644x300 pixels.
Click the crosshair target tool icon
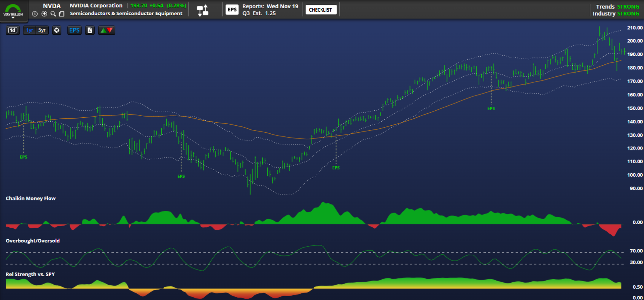[x=57, y=30]
